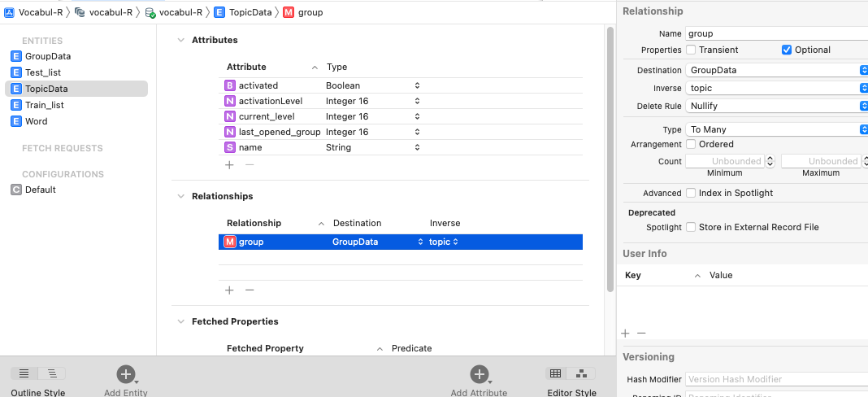Click TopicData breadcrumb item
This screenshot has width=868, height=397.
[x=244, y=12]
